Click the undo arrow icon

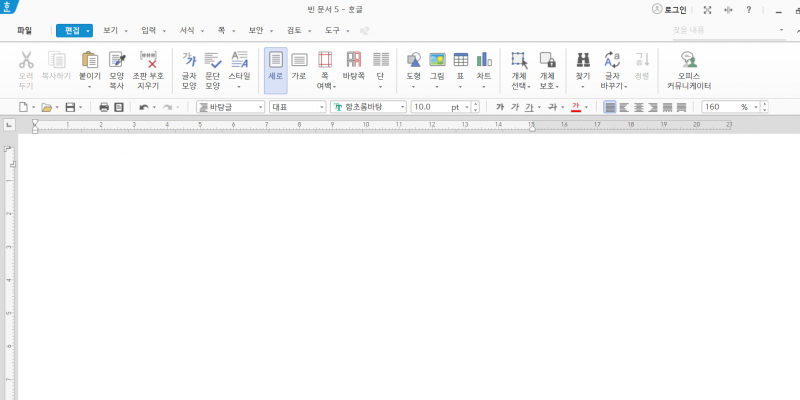click(x=144, y=107)
